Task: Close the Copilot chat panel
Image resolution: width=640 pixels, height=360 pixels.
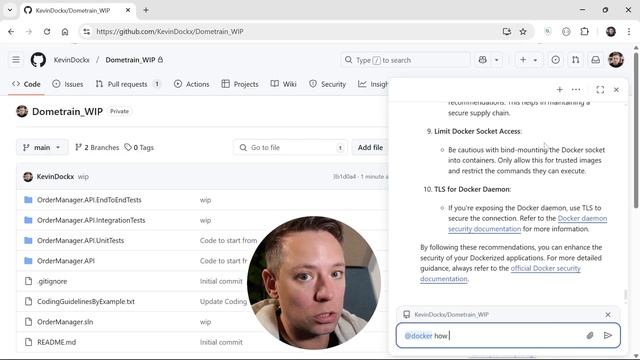Action: click(616, 89)
